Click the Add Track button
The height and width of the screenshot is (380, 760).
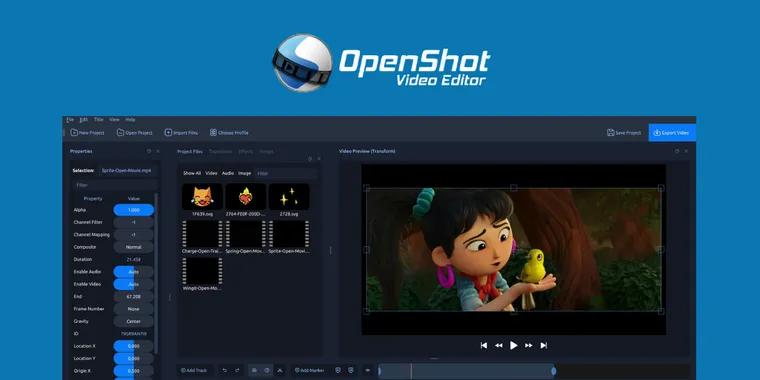pos(194,370)
